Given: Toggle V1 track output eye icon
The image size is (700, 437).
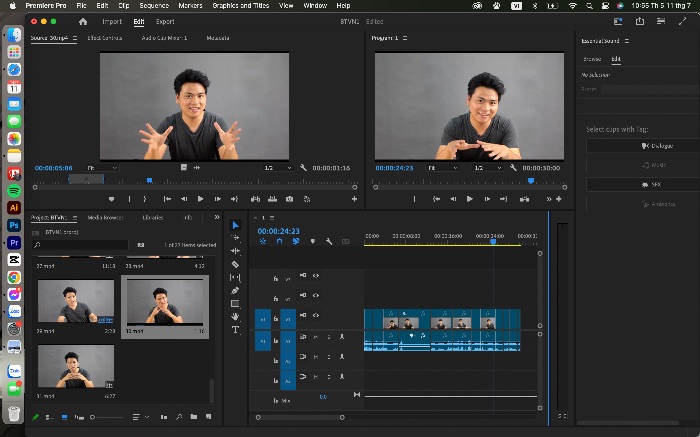Looking at the screenshot, I should [x=316, y=315].
